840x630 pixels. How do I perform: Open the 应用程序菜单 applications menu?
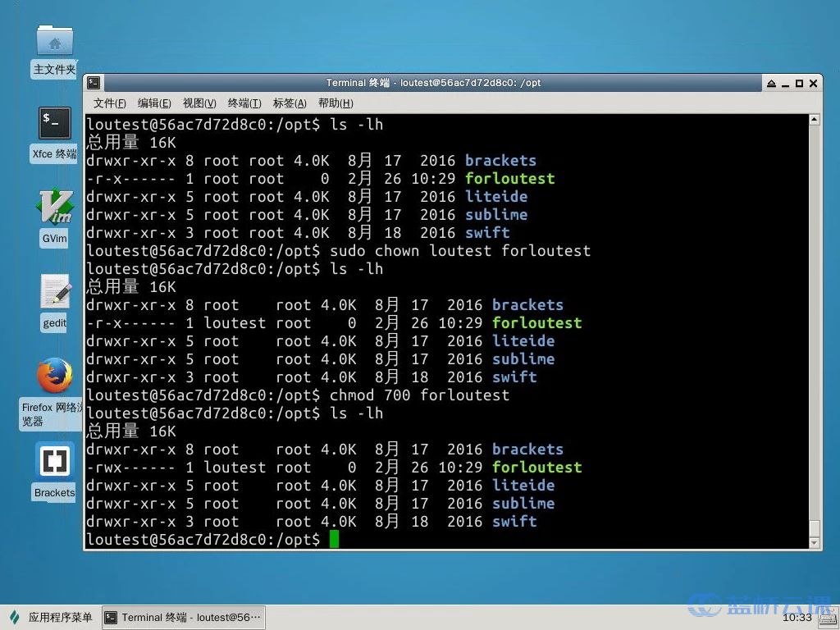click(x=51, y=617)
